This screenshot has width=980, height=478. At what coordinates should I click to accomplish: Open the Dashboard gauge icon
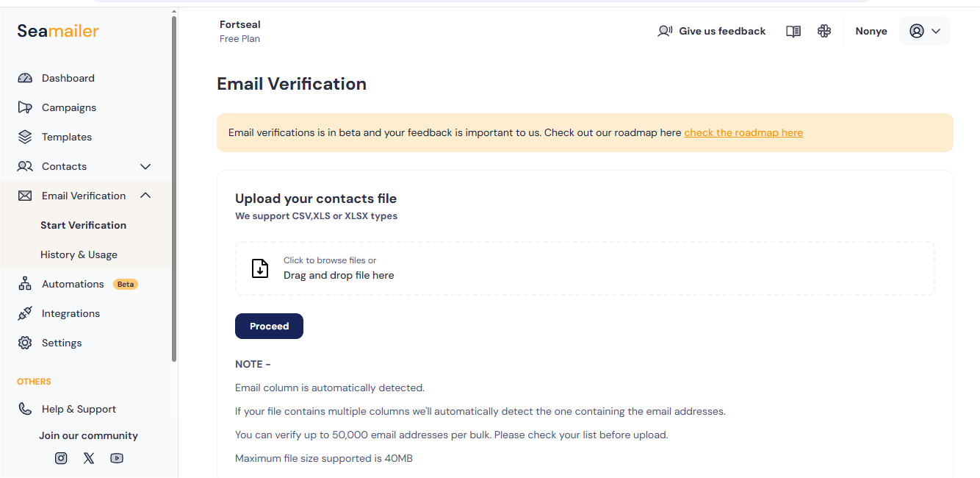pyautogui.click(x=25, y=78)
